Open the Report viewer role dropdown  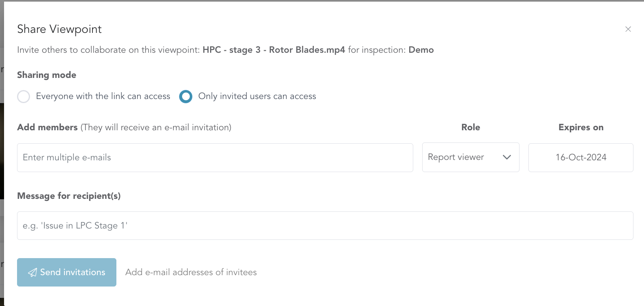click(456, 157)
